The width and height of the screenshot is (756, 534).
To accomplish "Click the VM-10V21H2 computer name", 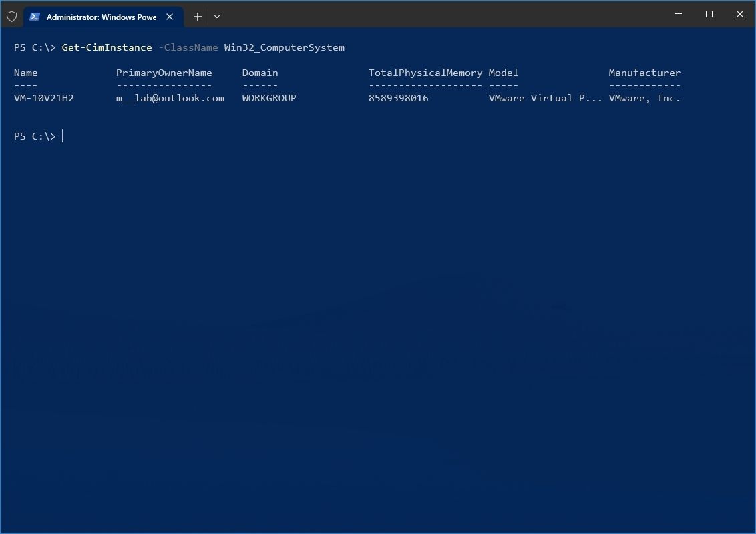I will click(x=44, y=98).
